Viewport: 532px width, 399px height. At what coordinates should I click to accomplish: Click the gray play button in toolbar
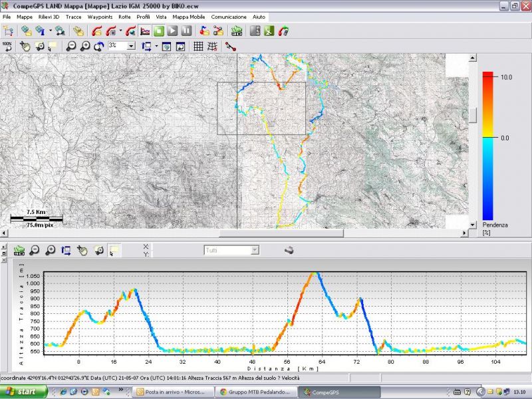pyautogui.click(x=172, y=31)
